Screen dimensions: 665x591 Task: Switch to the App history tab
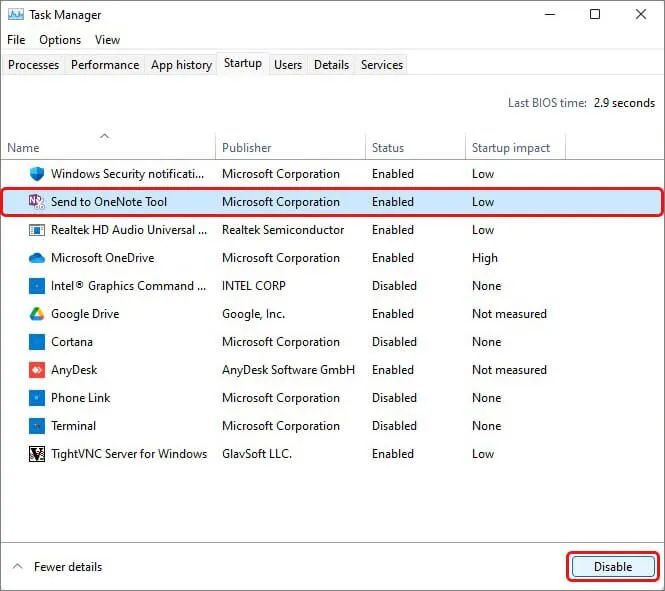(x=182, y=65)
